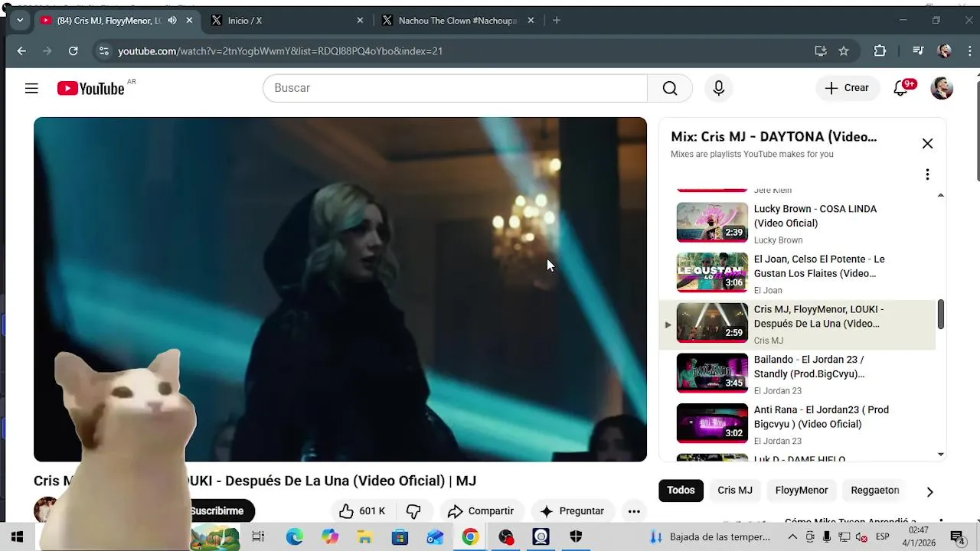Switch to Nachou The Clown tab
Screen dimensions: 980x551
click(459, 21)
